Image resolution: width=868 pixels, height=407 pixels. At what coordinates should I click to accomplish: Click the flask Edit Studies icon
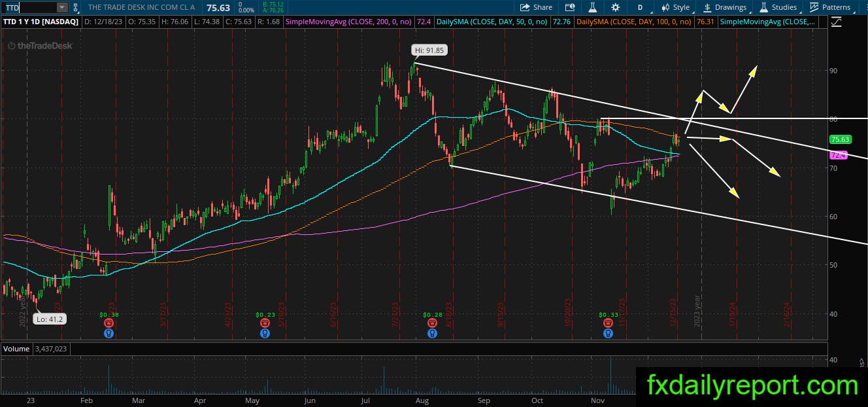pyautogui.click(x=593, y=7)
